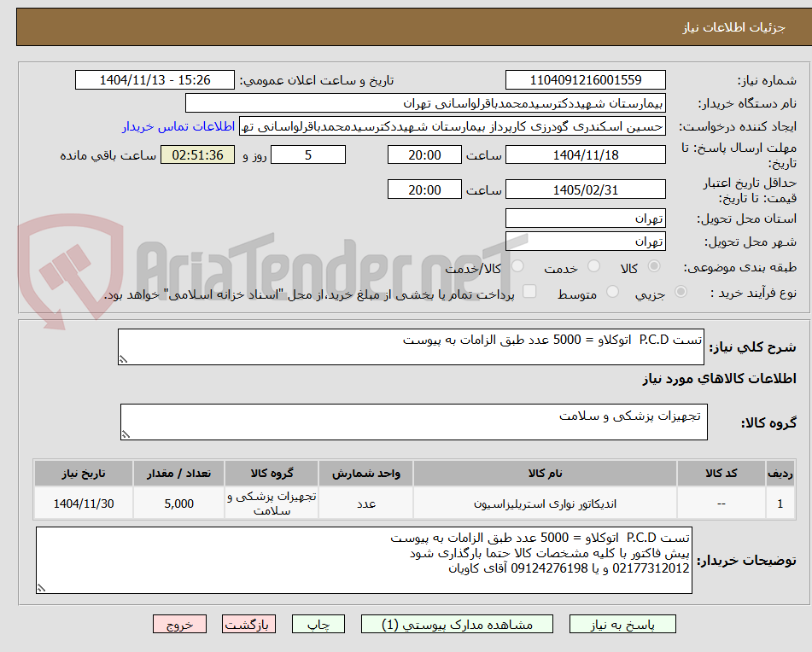Viewport: 812px width, 652px height.
Task: Click the resize handle of گروه کالا box
Action: [x=126, y=434]
